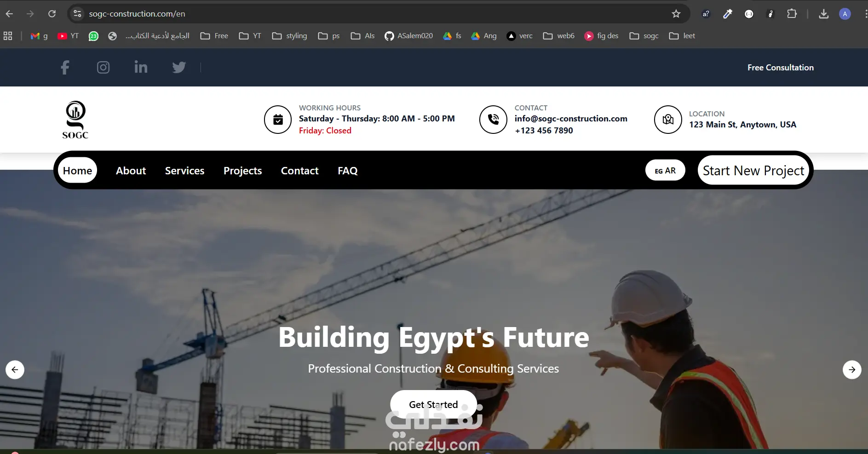Open the browser downloads panel
This screenshot has height=454, width=868.
[824, 14]
